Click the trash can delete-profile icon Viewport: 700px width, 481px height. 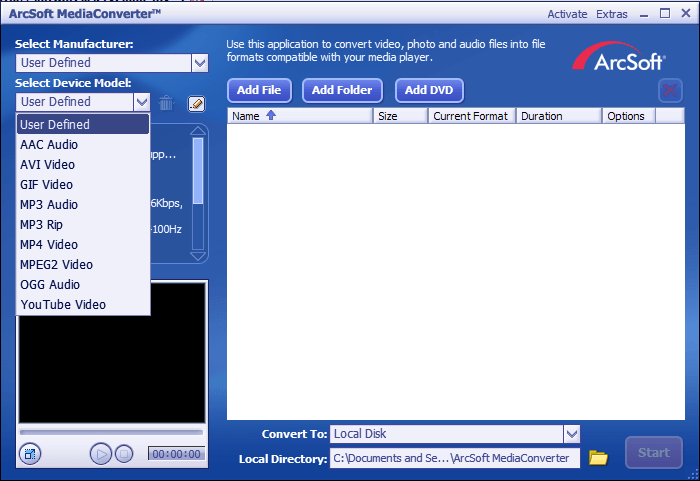pyautogui.click(x=166, y=103)
